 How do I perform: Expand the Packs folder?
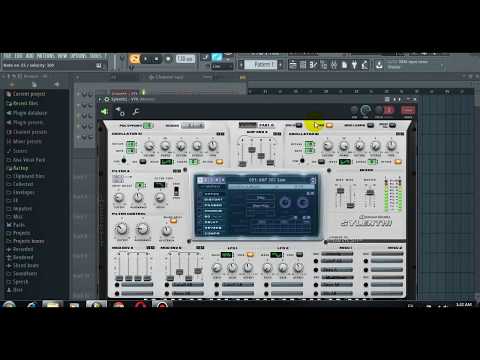point(16,225)
